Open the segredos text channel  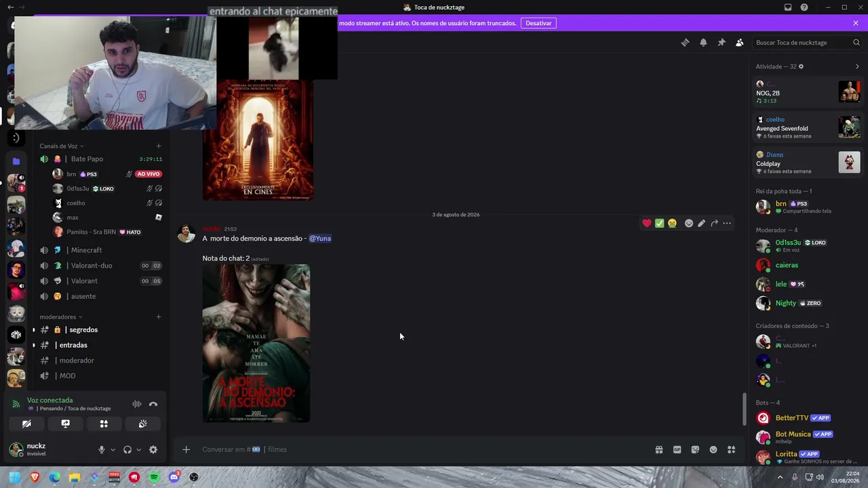100,330
